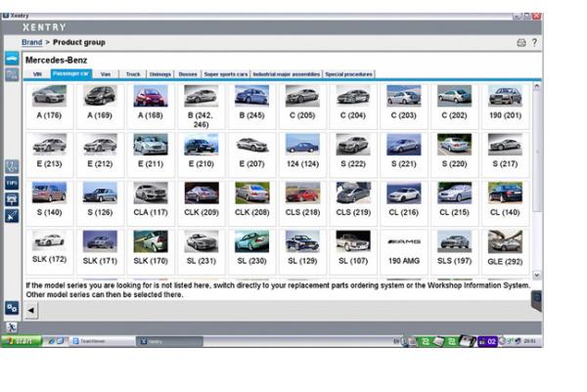Screen dimensions: 587x392
Task: Choose the CL (215) model series
Action: tap(454, 203)
